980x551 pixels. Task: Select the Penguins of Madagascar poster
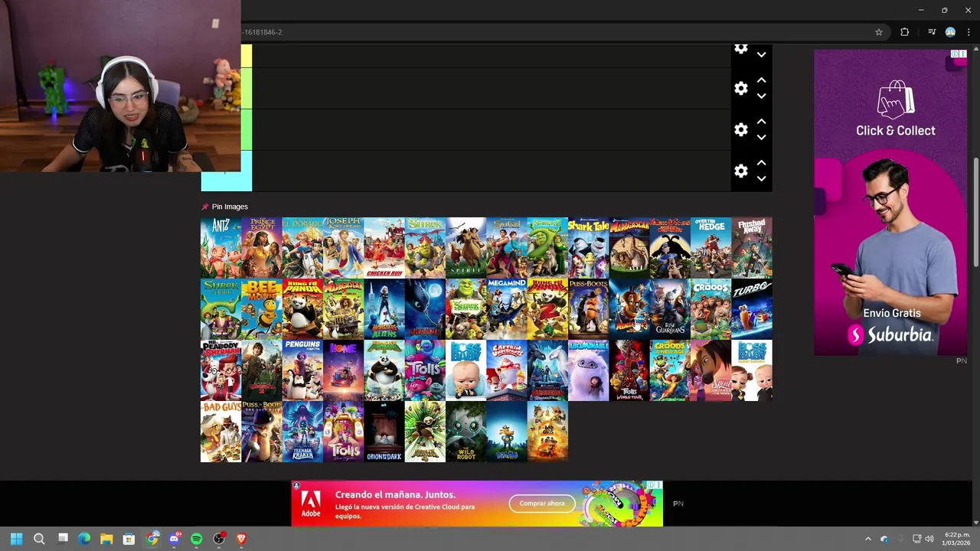click(302, 370)
